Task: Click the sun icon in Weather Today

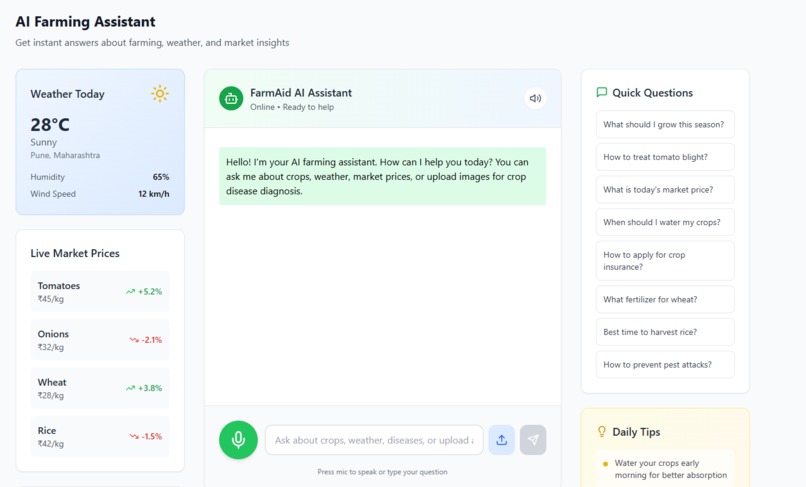Action: click(160, 94)
